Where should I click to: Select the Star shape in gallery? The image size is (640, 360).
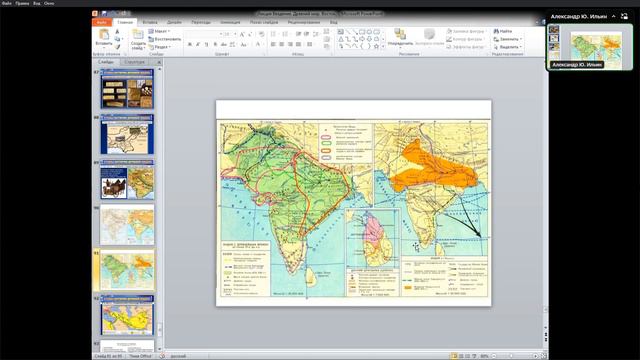click(x=376, y=47)
